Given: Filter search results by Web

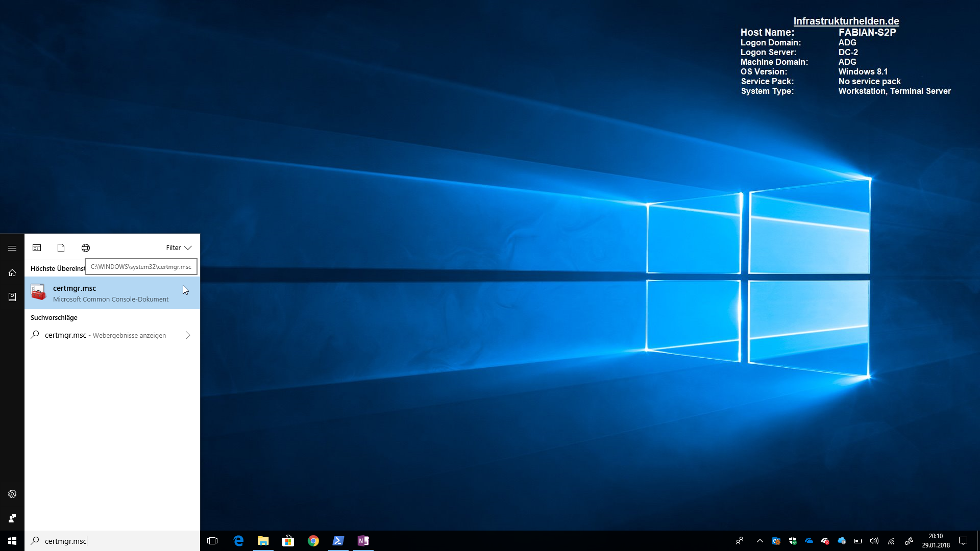Looking at the screenshot, I should point(86,248).
